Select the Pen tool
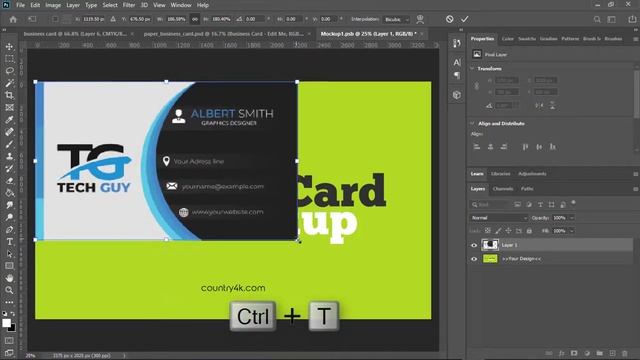640x360 pixels. pos(9,230)
